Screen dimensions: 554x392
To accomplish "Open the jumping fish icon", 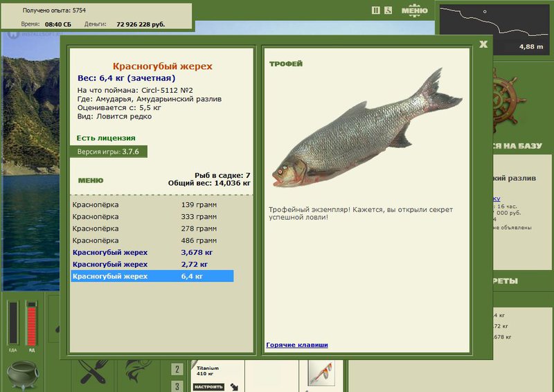I will [x=138, y=371].
